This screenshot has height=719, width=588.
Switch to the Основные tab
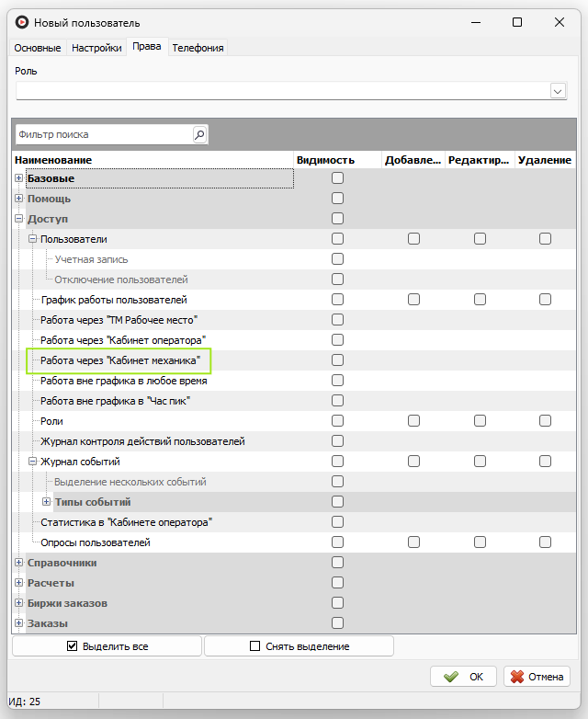(38, 48)
